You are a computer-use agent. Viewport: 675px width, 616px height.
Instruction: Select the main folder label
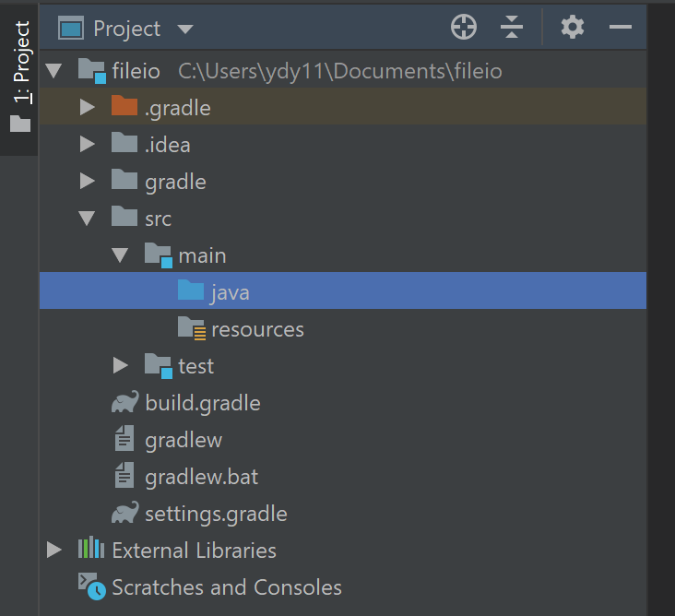202,256
